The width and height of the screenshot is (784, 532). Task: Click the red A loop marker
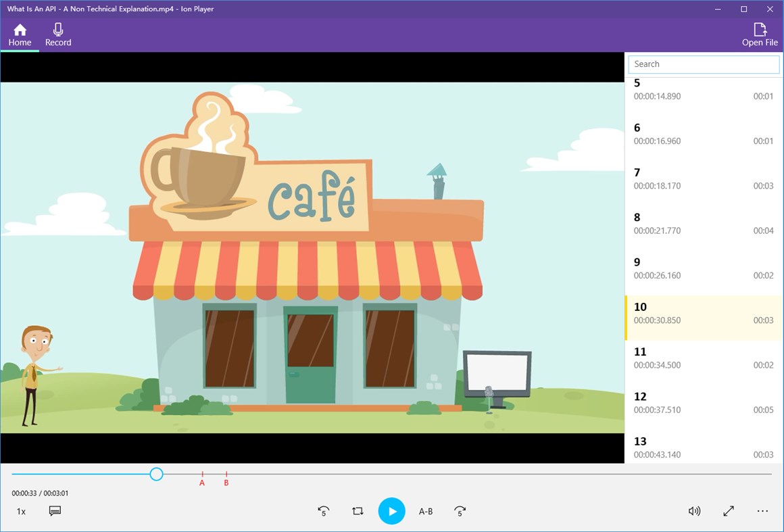pos(202,479)
